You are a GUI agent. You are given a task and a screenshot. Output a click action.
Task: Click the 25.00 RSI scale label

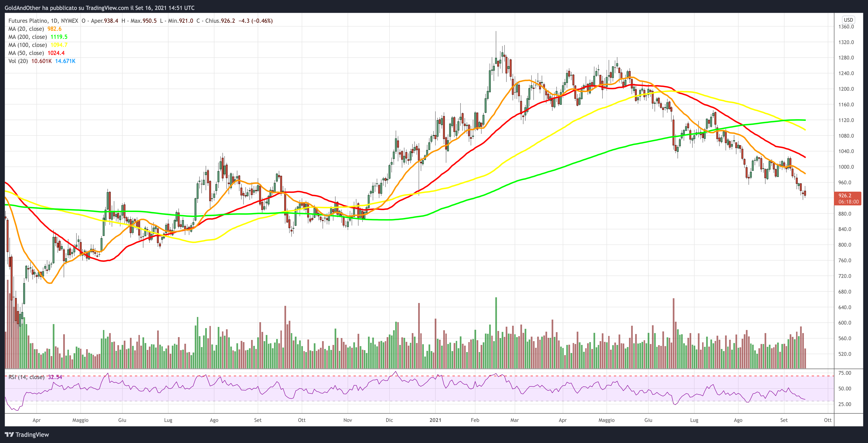click(x=845, y=404)
